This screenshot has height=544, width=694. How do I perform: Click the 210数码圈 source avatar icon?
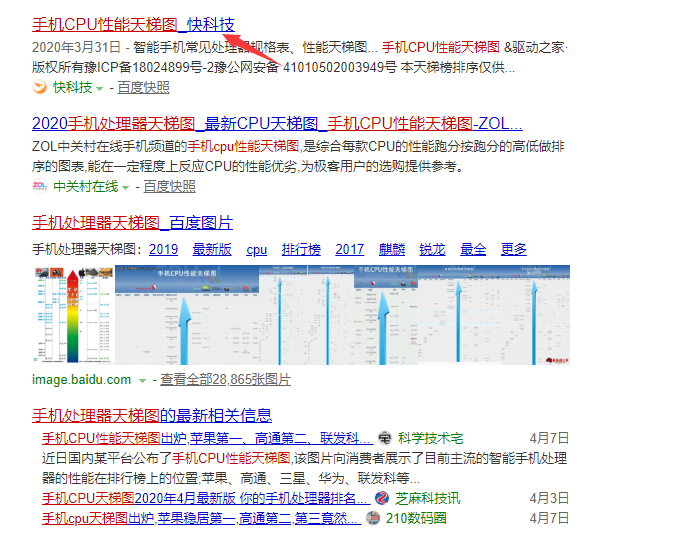click(x=373, y=518)
